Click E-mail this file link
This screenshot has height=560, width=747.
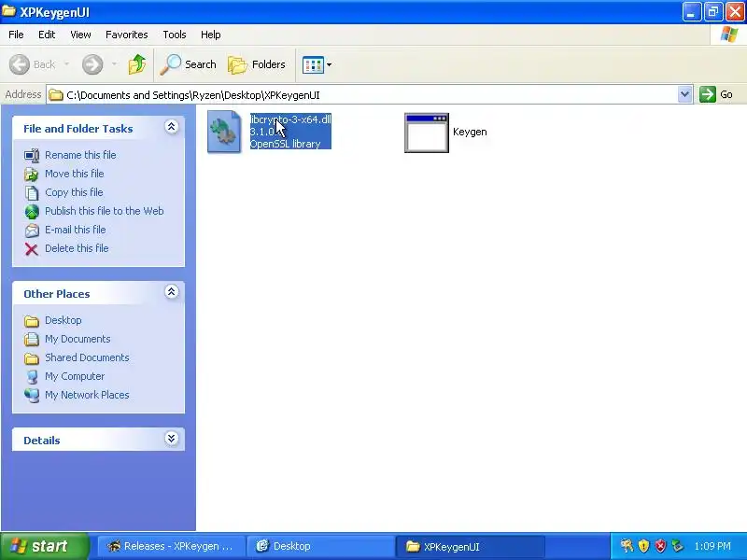point(76,230)
